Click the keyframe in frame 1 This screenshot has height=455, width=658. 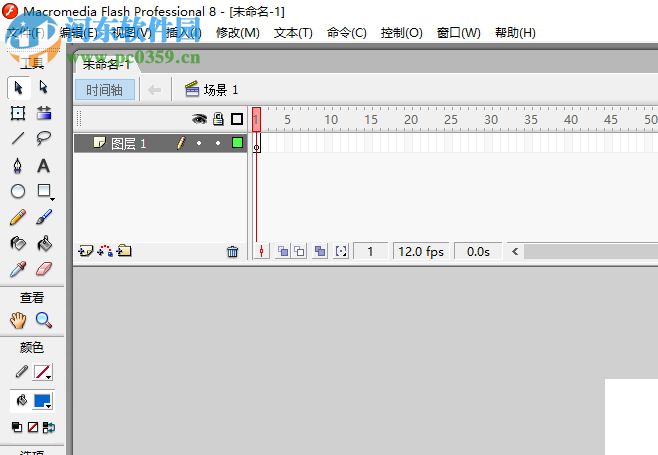coord(256,143)
